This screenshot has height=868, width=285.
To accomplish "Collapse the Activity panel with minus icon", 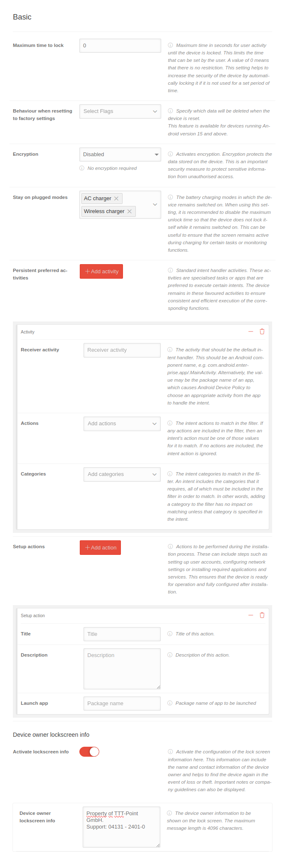I will (251, 331).
